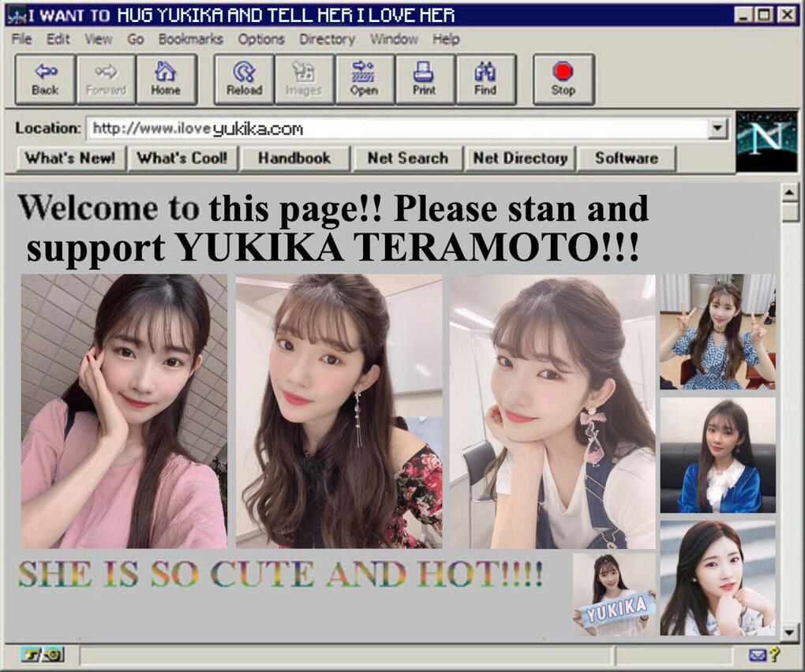Image resolution: width=805 pixels, height=672 pixels.
Task: Open the Directory menu
Action: tap(327, 39)
